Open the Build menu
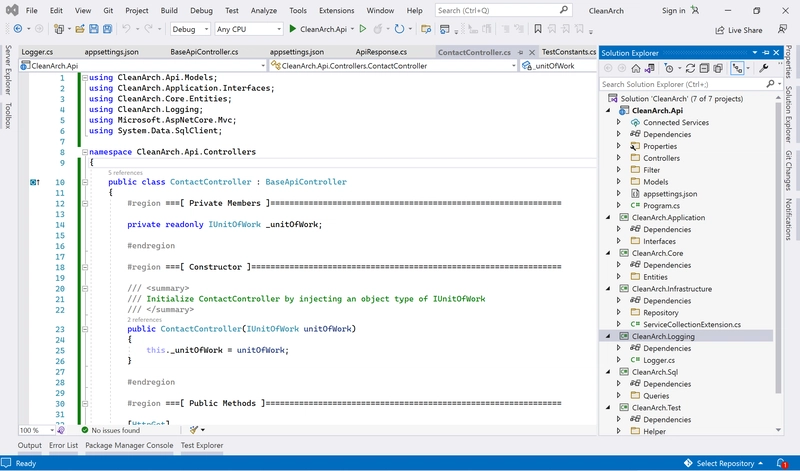800x471 pixels. click(169, 10)
